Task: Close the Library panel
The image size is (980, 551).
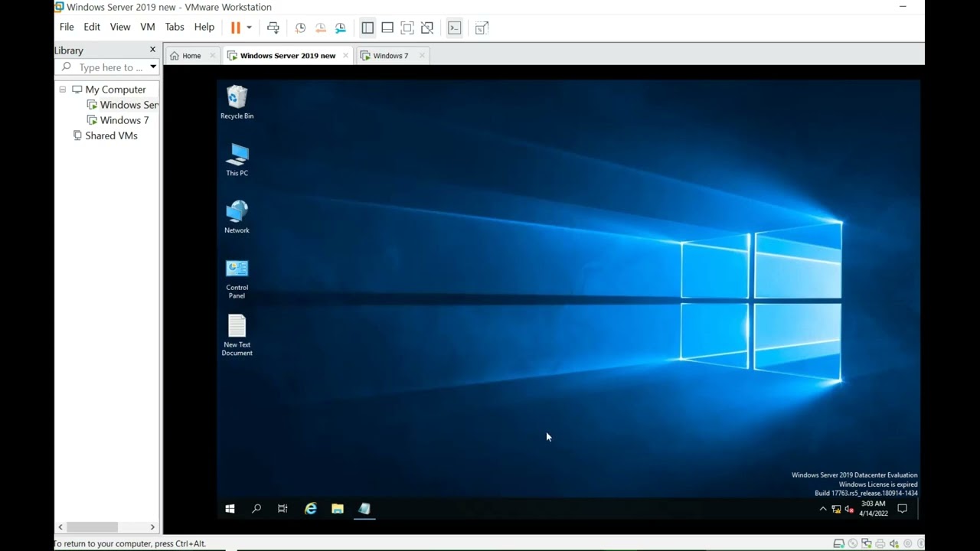Action: [152, 50]
